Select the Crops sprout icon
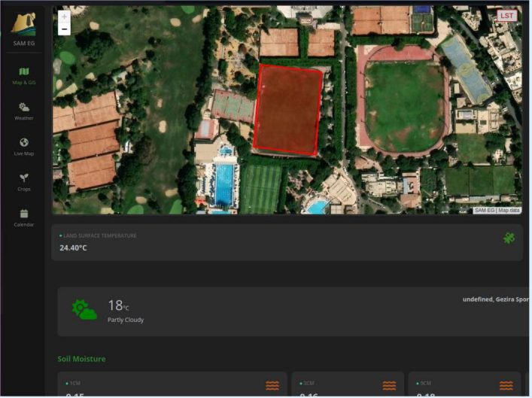Image resolution: width=532 pixels, height=398 pixels. click(23, 182)
